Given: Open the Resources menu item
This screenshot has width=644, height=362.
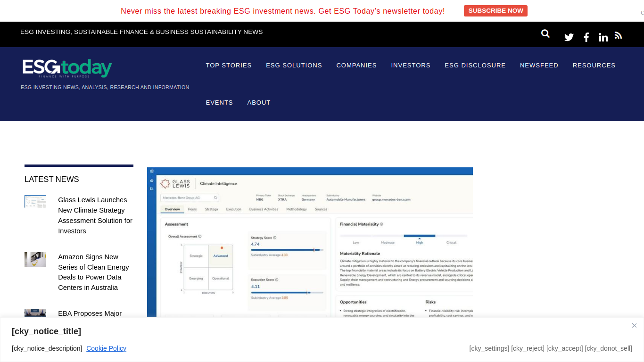Looking at the screenshot, I should tap(594, 66).
